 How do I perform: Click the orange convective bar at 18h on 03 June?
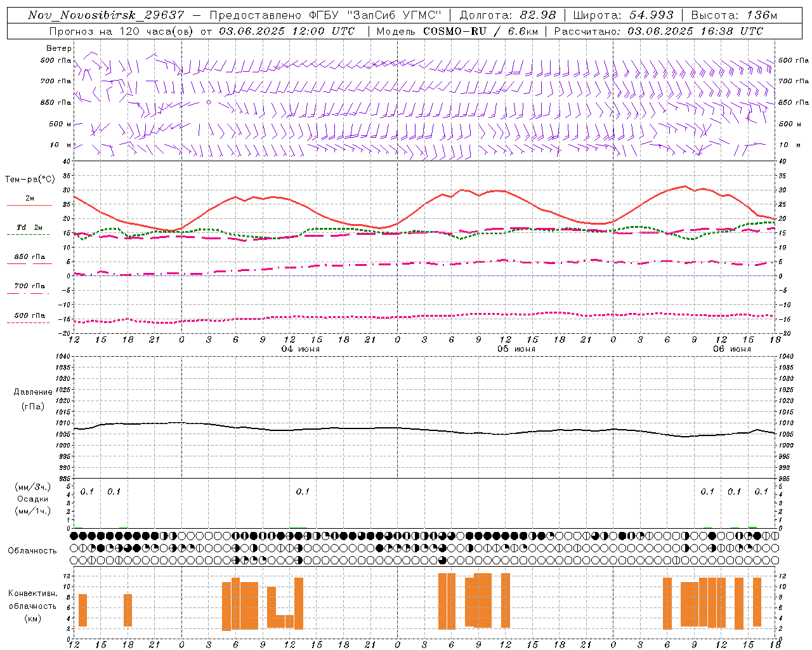(x=128, y=610)
